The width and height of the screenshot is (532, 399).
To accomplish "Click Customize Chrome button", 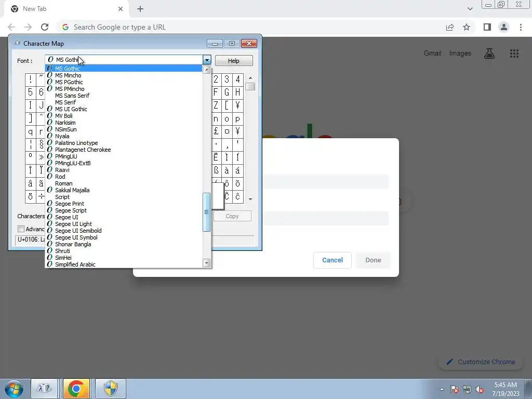I will click(x=482, y=362).
